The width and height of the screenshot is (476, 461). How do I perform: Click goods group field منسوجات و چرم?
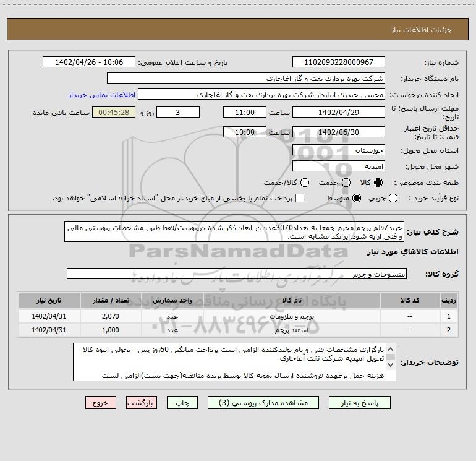tap(237, 274)
